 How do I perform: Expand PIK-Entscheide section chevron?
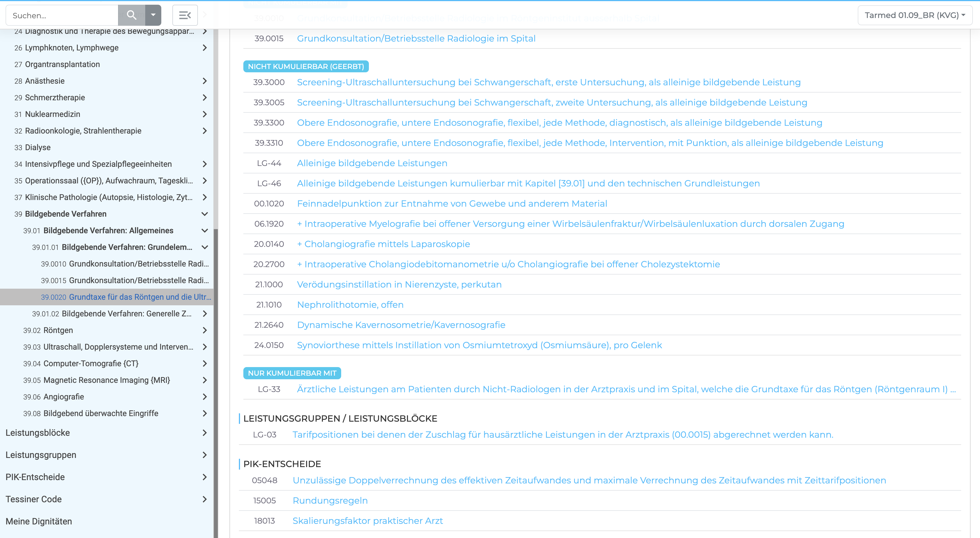coord(205,477)
